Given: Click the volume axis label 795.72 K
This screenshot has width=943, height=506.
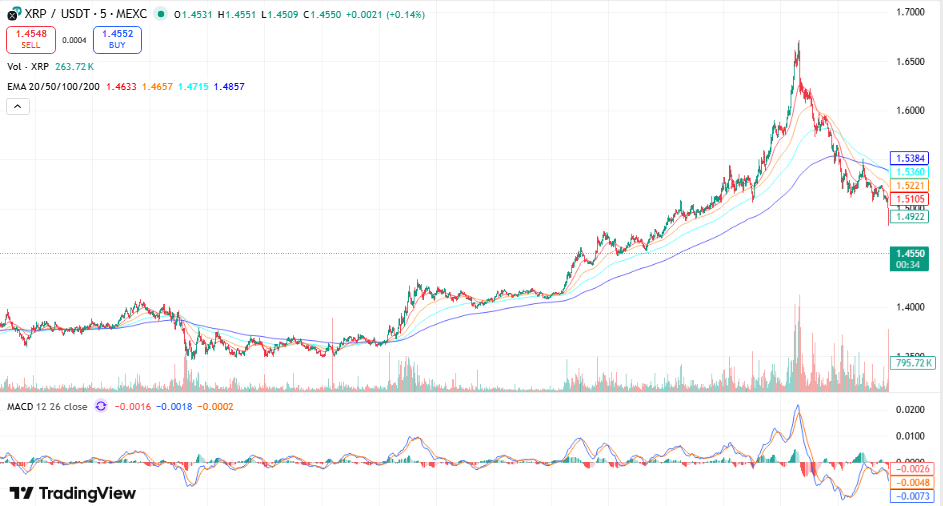Looking at the screenshot, I should point(913,363).
